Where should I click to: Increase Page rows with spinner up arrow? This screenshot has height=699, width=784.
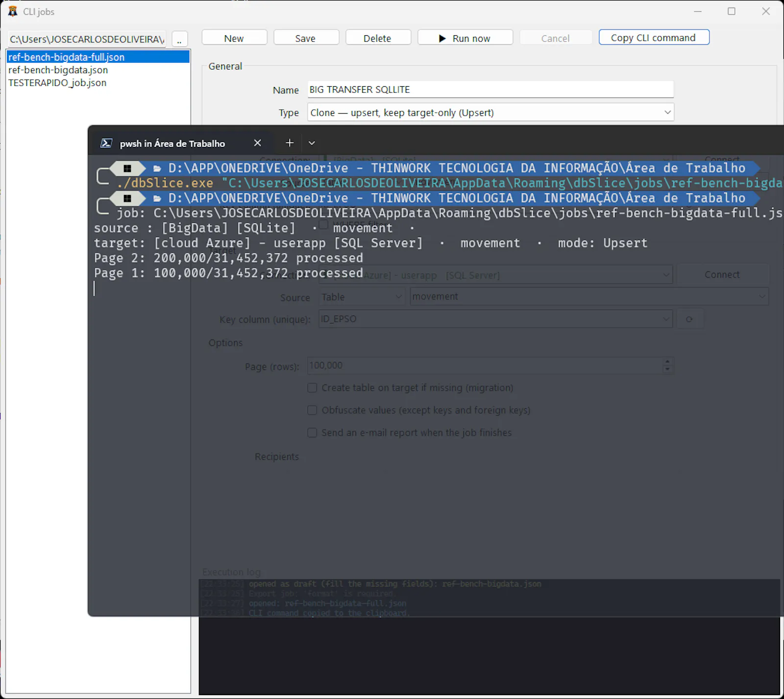(x=667, y=362)
